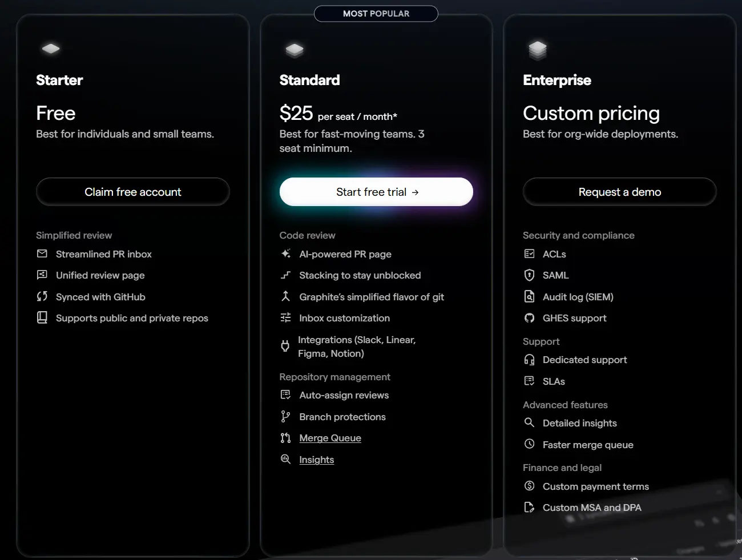Click the sync icon next to Synced with GitHub

[42, 296]
